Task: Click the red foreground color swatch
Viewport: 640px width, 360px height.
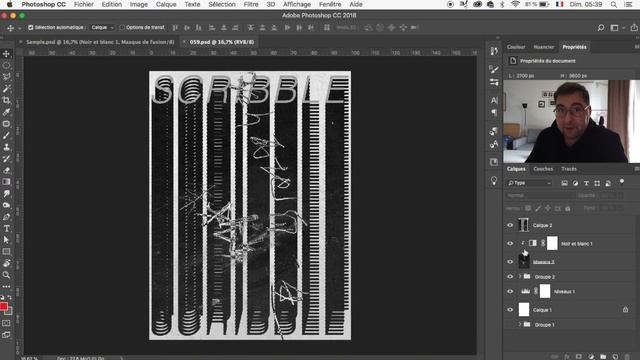Action: (4, 306)
